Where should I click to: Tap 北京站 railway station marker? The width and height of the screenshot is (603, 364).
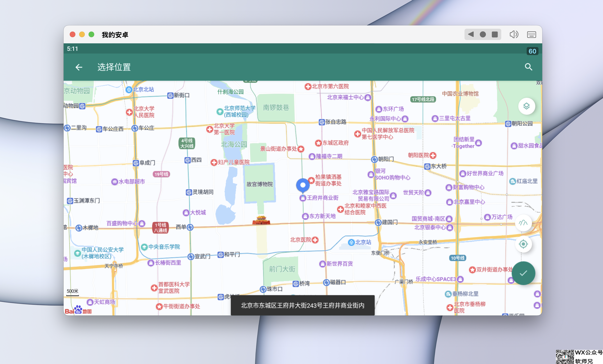point(351,242)
